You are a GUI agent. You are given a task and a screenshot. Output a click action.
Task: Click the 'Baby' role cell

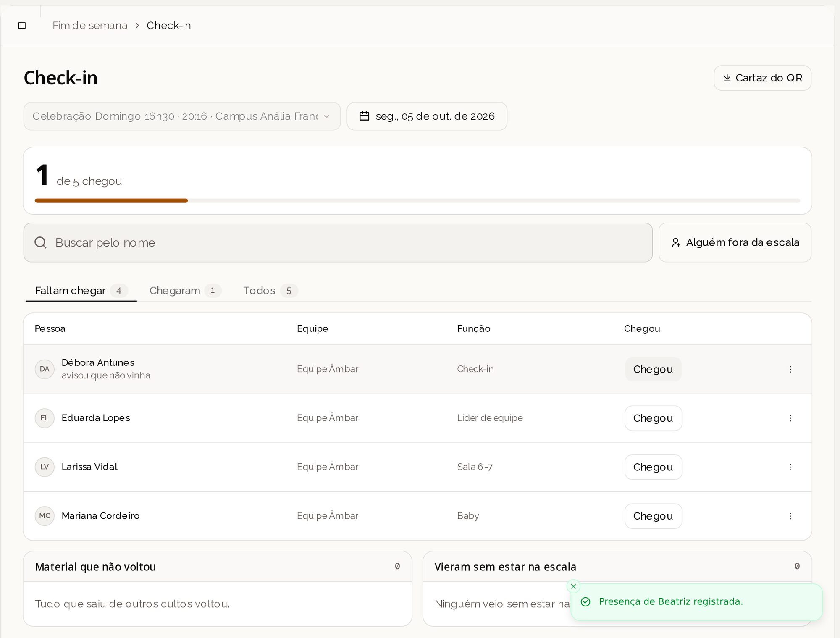pos(468,516)
